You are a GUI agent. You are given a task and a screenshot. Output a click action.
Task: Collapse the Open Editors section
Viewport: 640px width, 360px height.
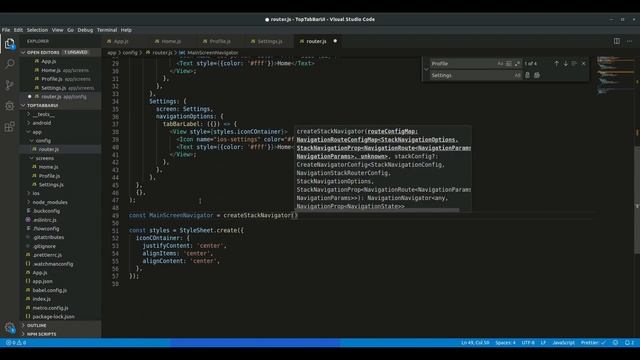[60, 52]
